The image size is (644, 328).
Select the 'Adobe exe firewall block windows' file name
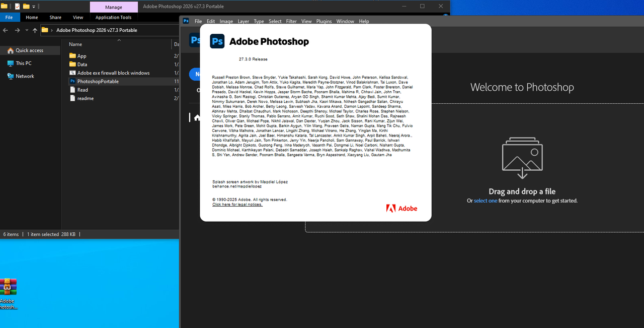113,73
